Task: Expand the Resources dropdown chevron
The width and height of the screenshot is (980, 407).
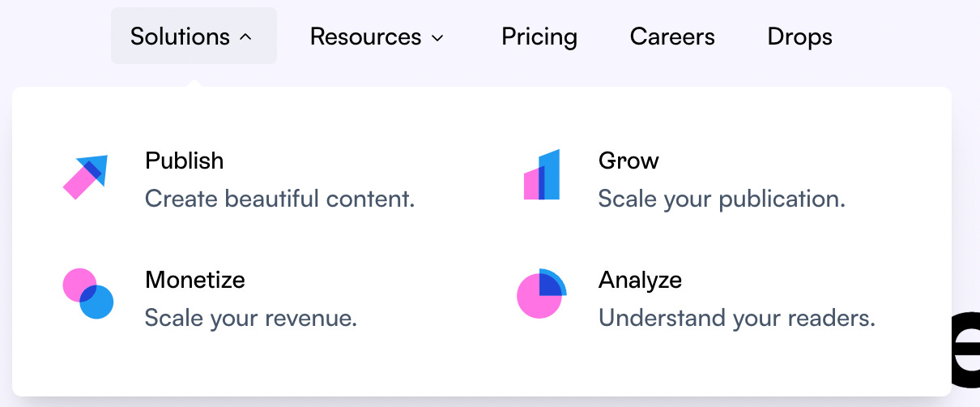Action: click(437, 37)
